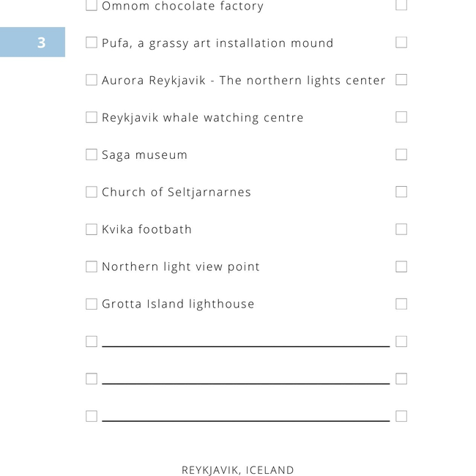Check the left box for Omnom chocolate factory
Viewport: 476px width, 476px height.
pyautogui.click(x=92, y=5)
